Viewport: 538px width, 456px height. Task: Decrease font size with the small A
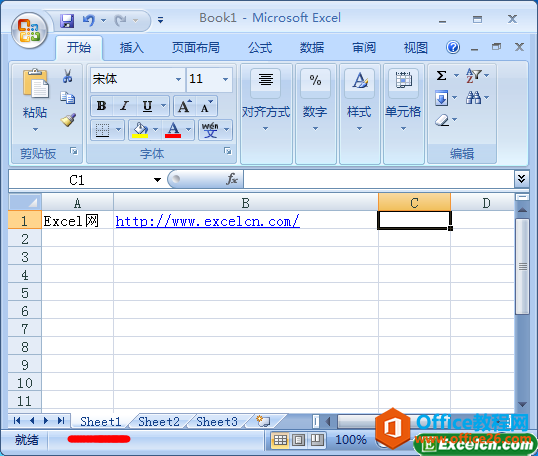pos(207,106)
